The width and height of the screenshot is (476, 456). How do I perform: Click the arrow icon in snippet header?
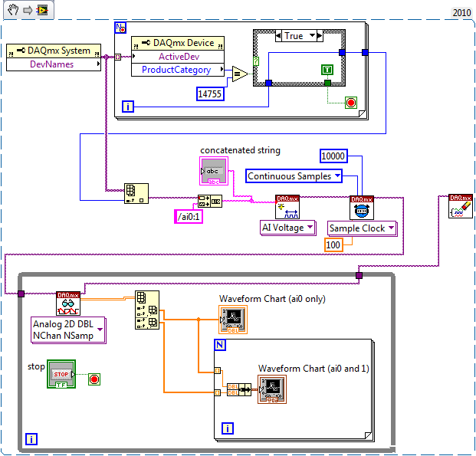(x=28, y=10)
